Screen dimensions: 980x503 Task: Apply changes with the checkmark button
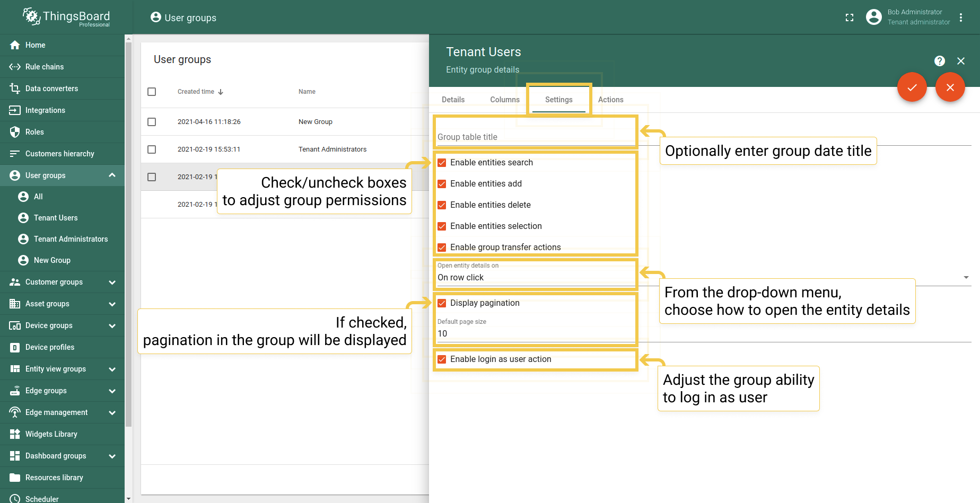point(912,87)
